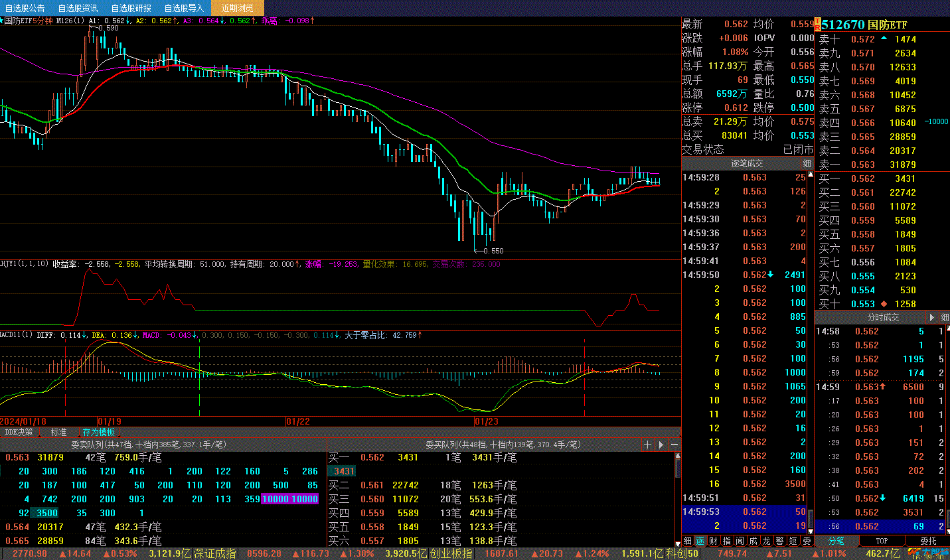Click the minus icon in 委买队列 header
This screenshot has height=560, width=950.
[674, 445]
